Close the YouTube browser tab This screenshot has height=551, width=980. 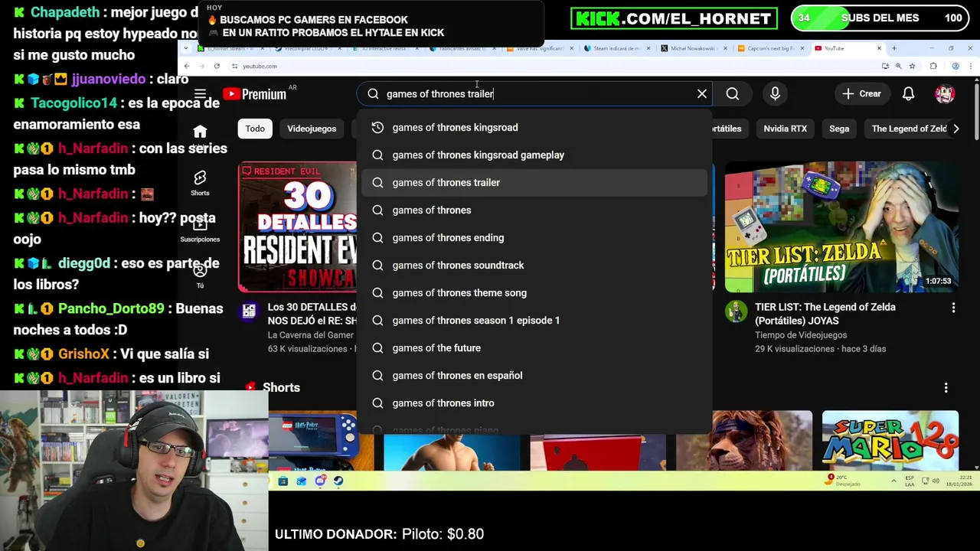tap(879, 48)
